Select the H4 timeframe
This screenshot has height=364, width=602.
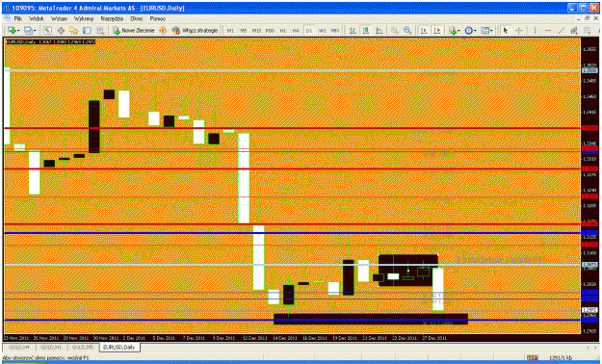coord(296,31)
